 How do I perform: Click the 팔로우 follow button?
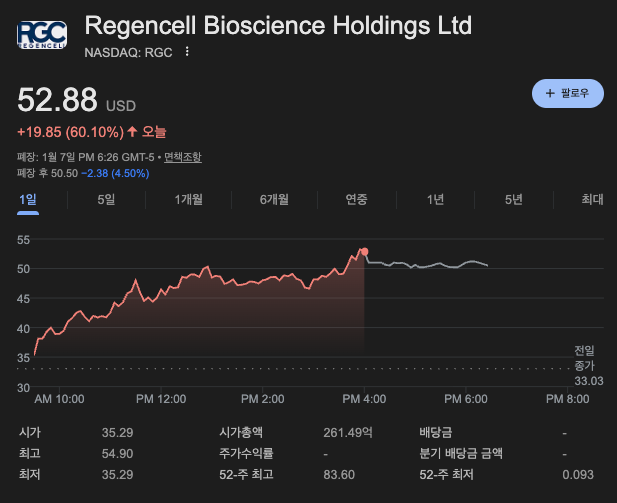pos(567,93)
